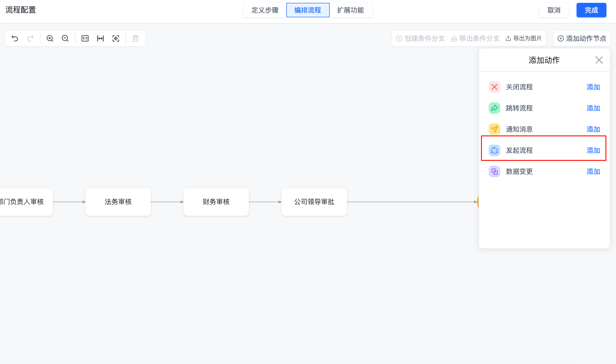Center and fit the flow view
616x364 pixels.
(116, 38)
